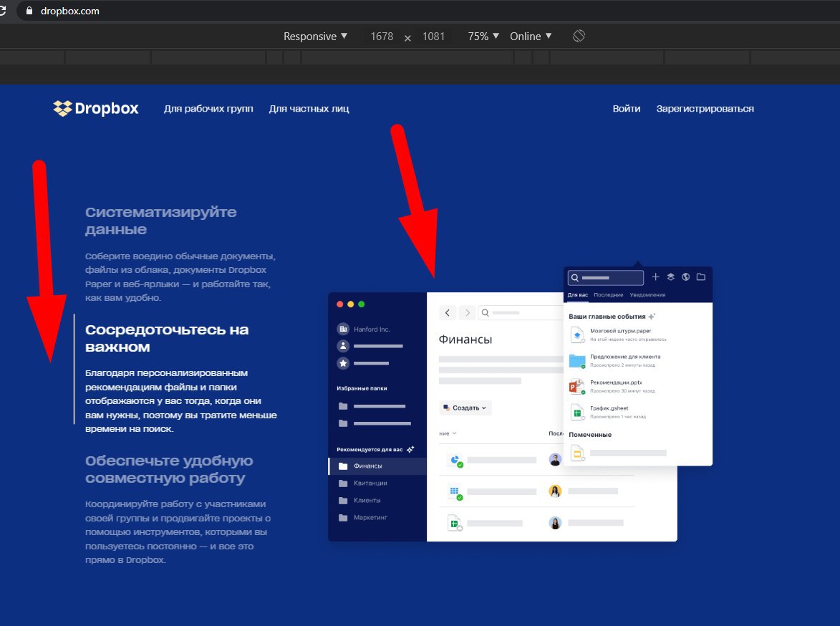The height and width of the screenshot is (626, 840).
Task: Edit the viewport height field 1081
Action: click(x=433, y=36)
